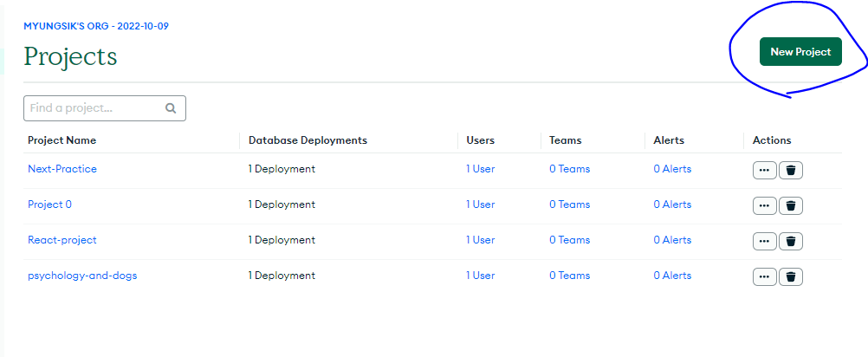The height and width of the screenshot is (357, 868).
Task: Delete psychology-and-dogs via trash icon
Action: click(x=791, y=276)
